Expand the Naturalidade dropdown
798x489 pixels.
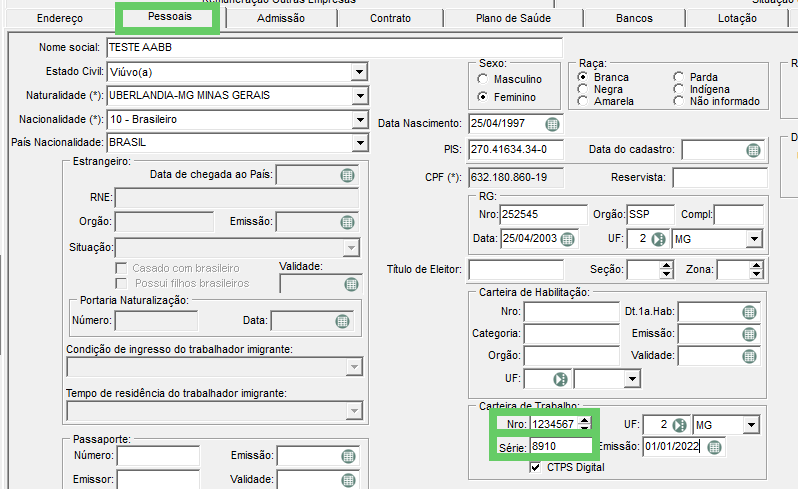coord(360,96)
